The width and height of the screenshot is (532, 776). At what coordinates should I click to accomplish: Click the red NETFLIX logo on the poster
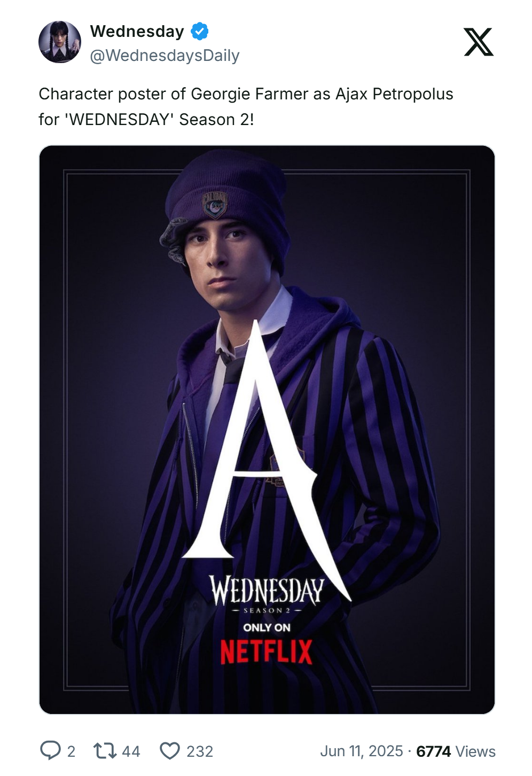(x=267, y=653)
